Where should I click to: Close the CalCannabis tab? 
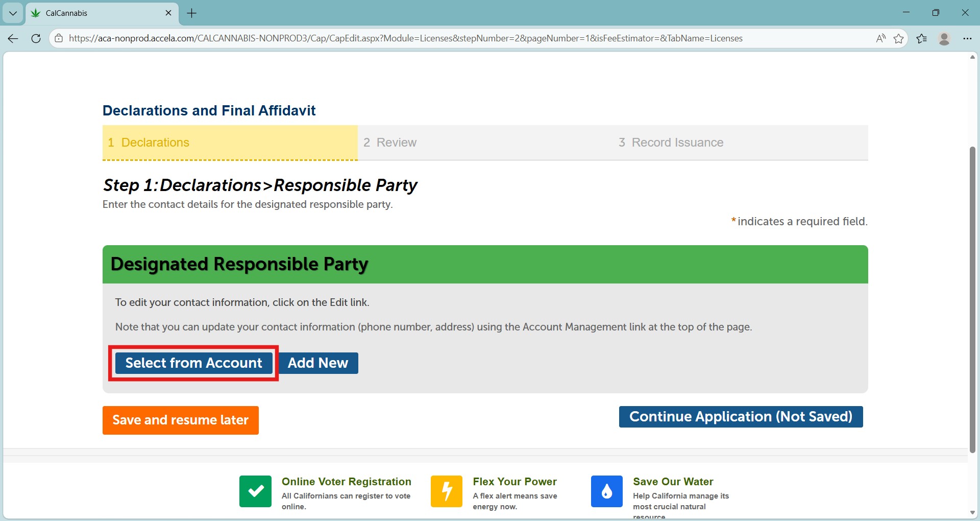pos(168,13)
